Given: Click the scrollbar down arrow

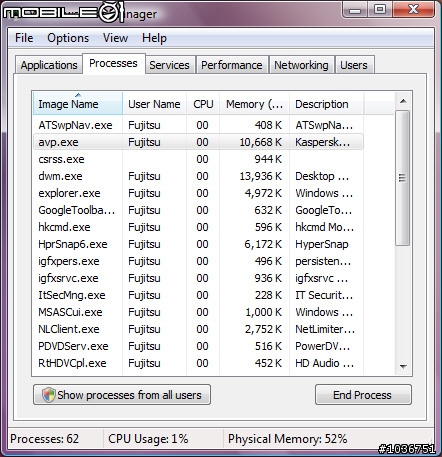Looking at the screenshot, I should (403, 367).
